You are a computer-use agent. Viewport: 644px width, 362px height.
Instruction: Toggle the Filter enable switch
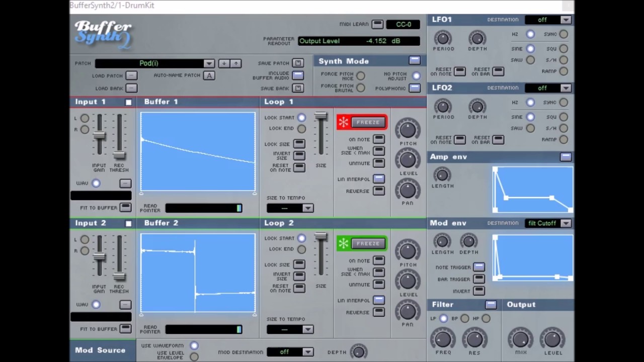coord(491,305)
